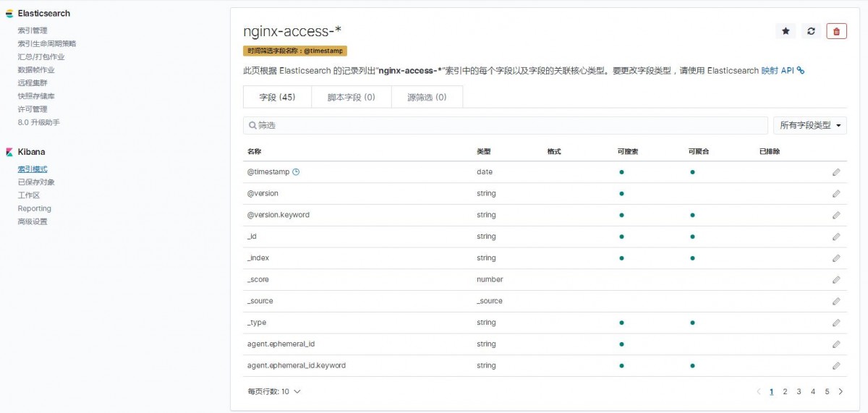Select the @timestamp field name
Image resolution: width=868 pixels, height=413 pixels.
(268, 172)
